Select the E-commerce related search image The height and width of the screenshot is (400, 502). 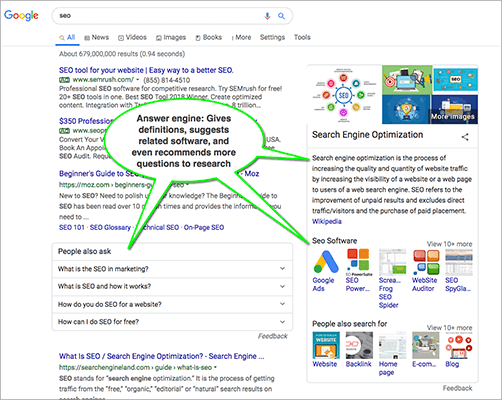tap(426, 345)
